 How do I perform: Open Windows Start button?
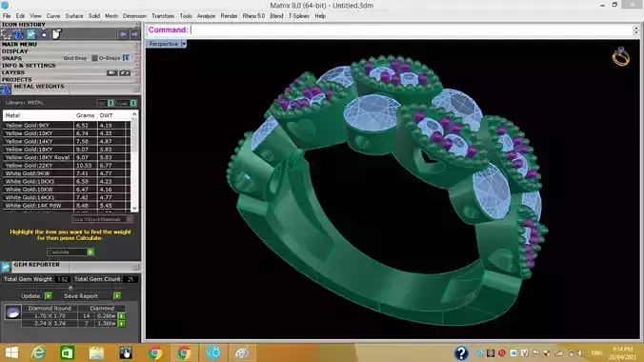point(11,352)
